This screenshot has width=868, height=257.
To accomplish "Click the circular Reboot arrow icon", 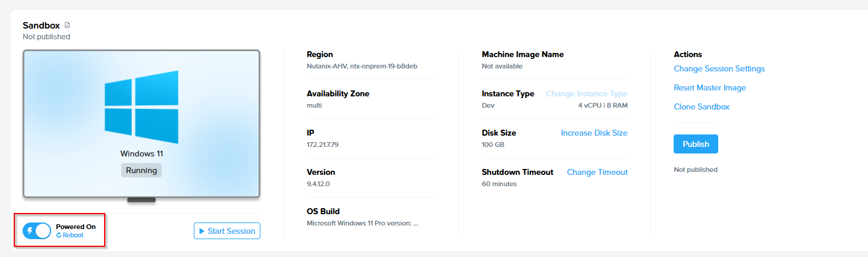I will click(x=59, y=236).
